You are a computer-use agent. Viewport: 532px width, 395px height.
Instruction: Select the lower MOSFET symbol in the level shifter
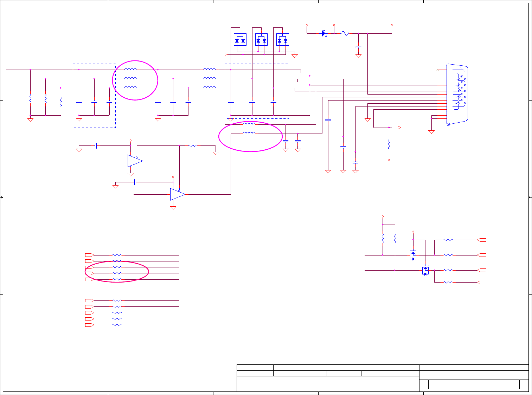425,270
